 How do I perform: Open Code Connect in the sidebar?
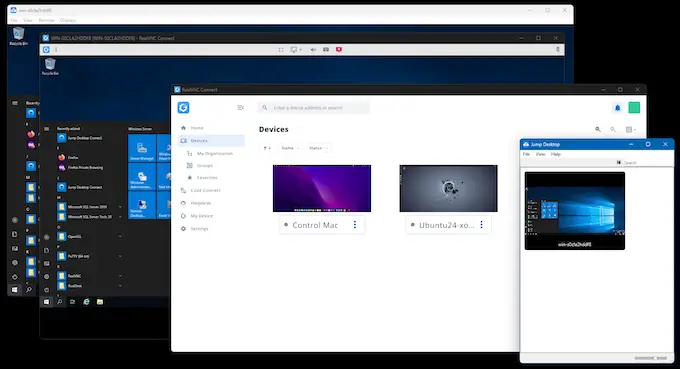tap(201, 190)
